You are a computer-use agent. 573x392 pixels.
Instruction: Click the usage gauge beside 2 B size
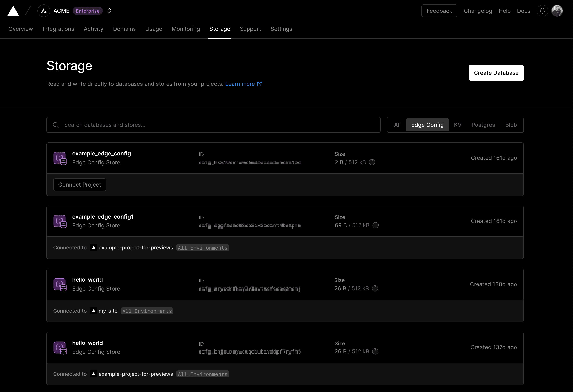372,162
